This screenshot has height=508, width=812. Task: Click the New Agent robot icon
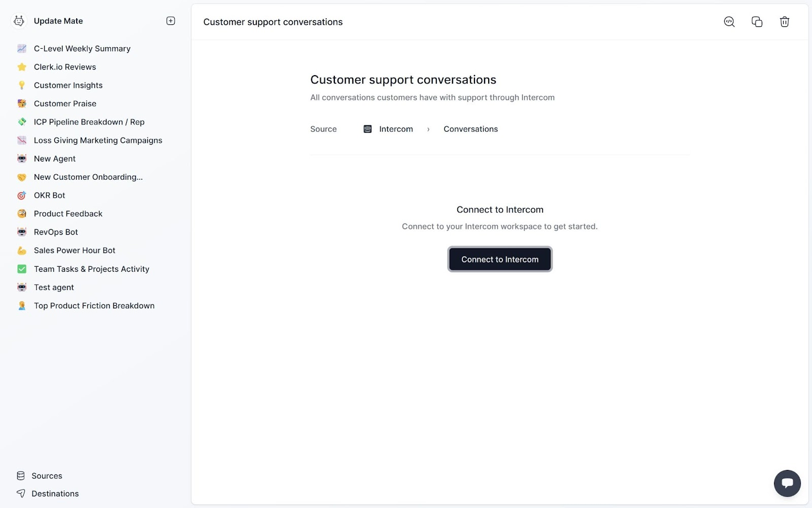tap(22, 158)
